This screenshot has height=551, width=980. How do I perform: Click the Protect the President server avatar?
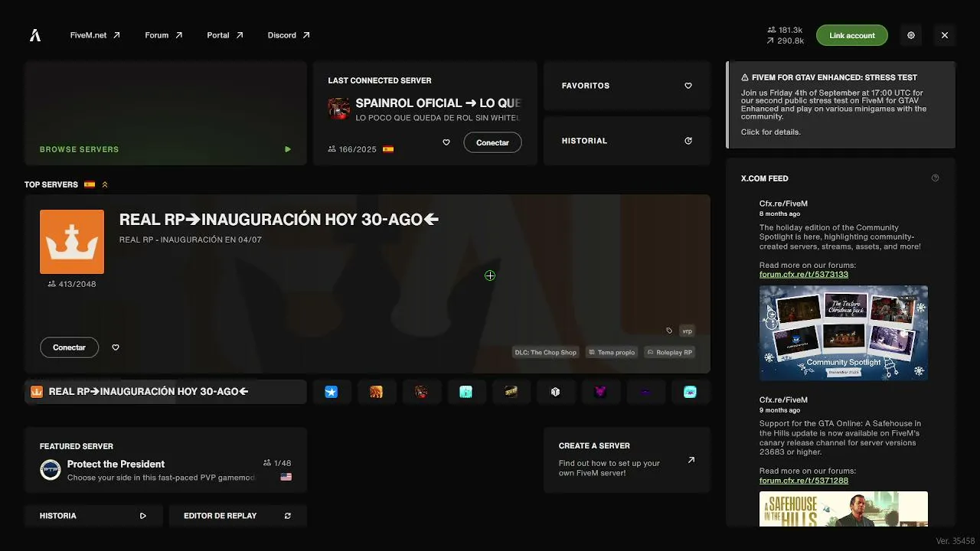point(51,470)
